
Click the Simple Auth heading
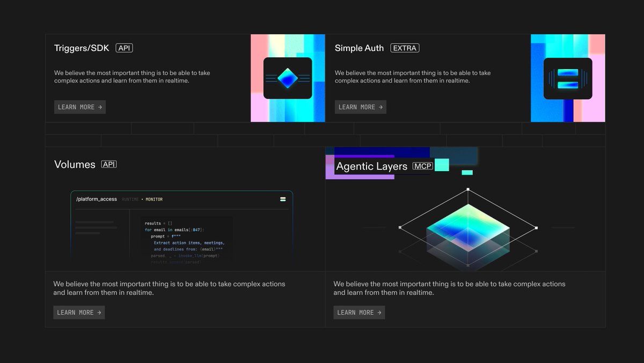tap(359, 48)
